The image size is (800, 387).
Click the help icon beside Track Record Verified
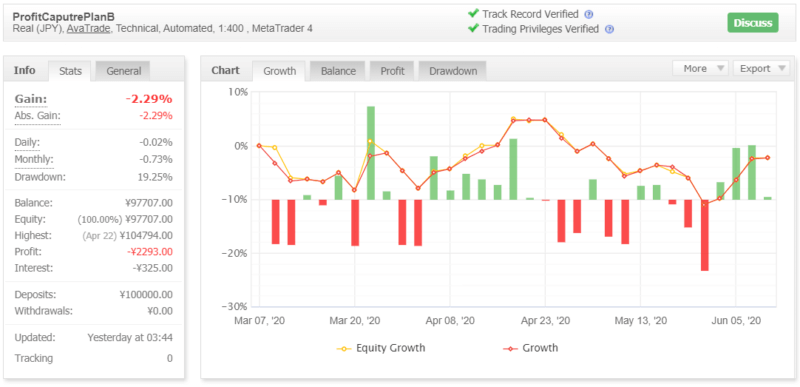pyautogui.click(x=589, y=14)
